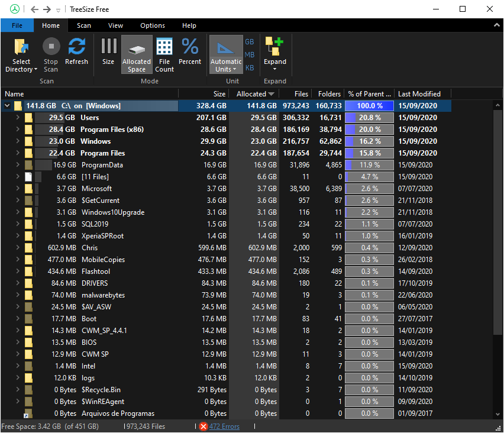This screenshot has width=504, height=433.
Task: Open the File tab
Action: pyautogui.click(x=17, y=25)
